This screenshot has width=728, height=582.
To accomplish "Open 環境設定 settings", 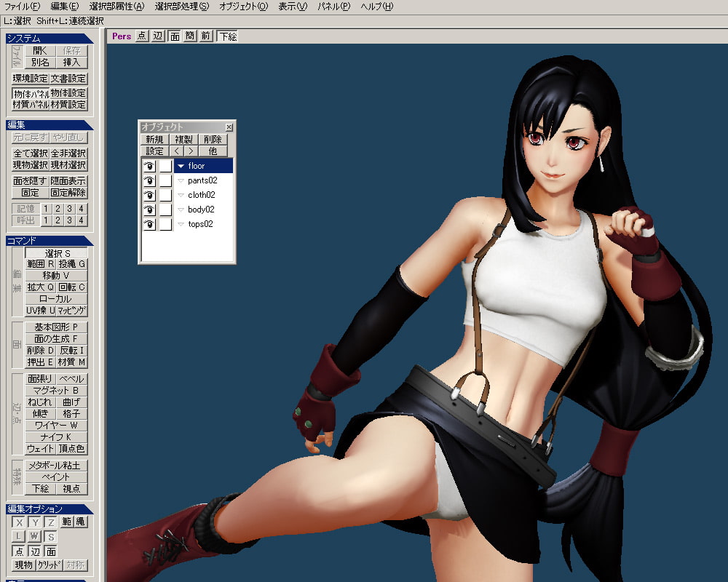I will (30, 79).
